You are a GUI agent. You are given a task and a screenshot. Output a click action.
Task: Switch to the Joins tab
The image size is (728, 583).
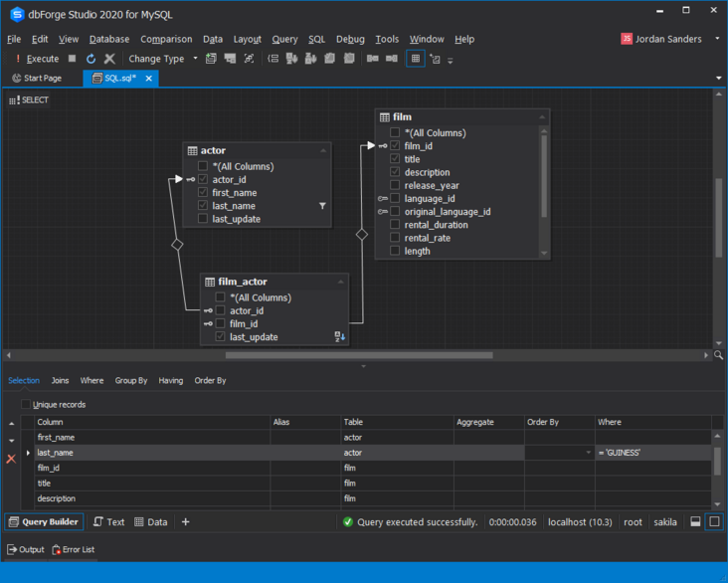[60, 380]
